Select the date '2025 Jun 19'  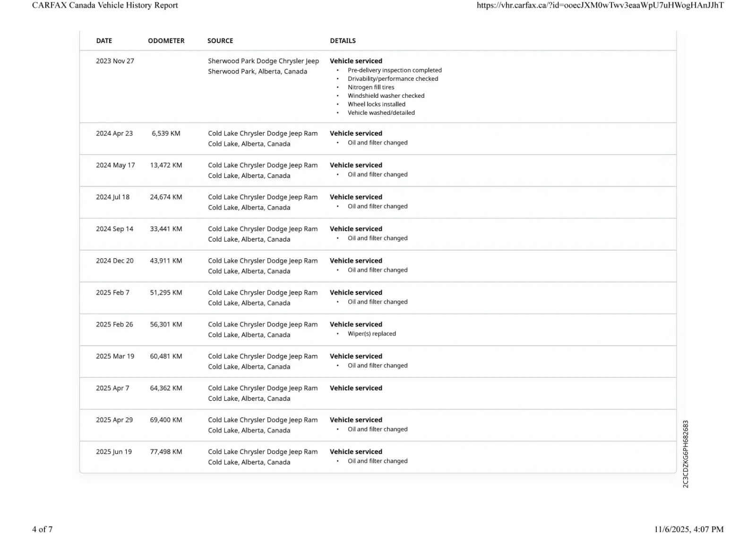click(x=114, y=452)
